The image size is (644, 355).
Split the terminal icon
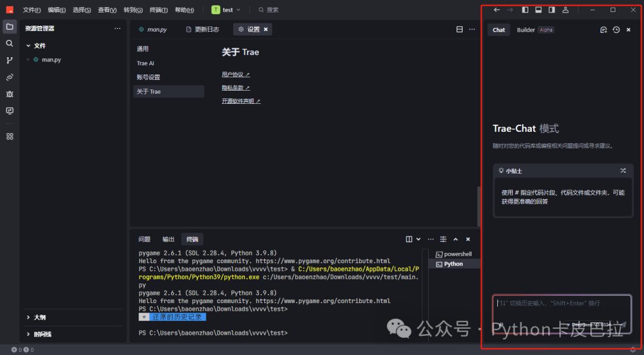click(409, 239)
